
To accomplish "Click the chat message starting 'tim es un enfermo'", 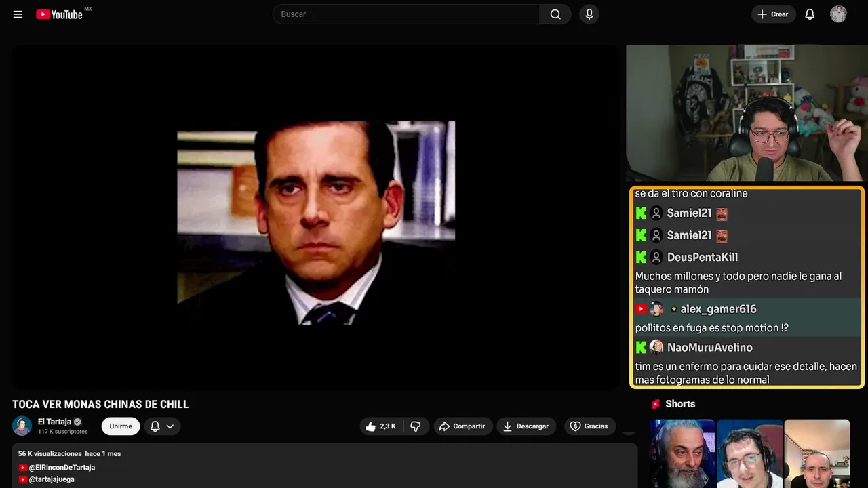I will (746, 373).
